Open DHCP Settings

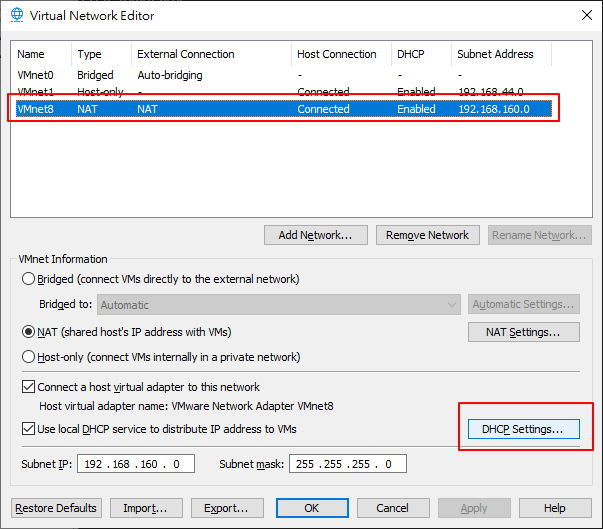[524, 429]
